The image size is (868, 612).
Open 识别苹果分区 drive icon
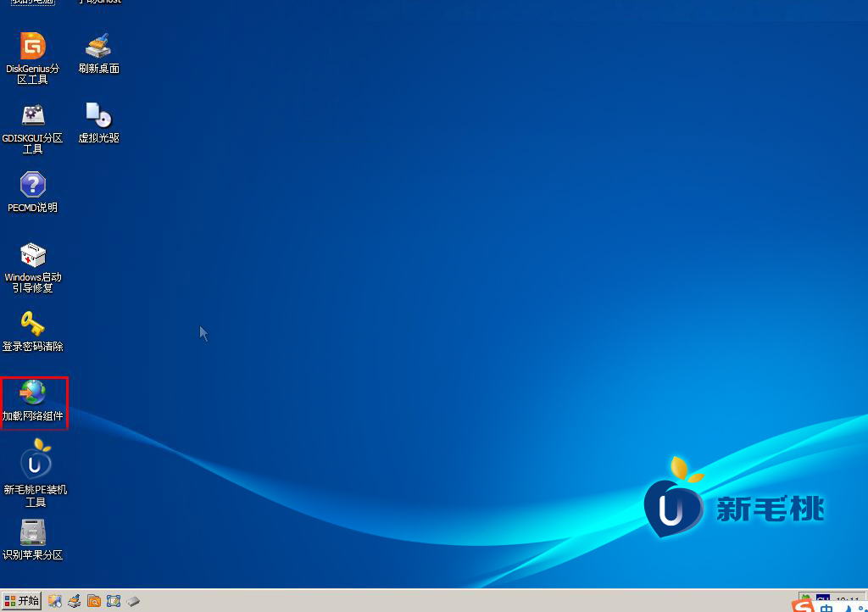(33, 539)
